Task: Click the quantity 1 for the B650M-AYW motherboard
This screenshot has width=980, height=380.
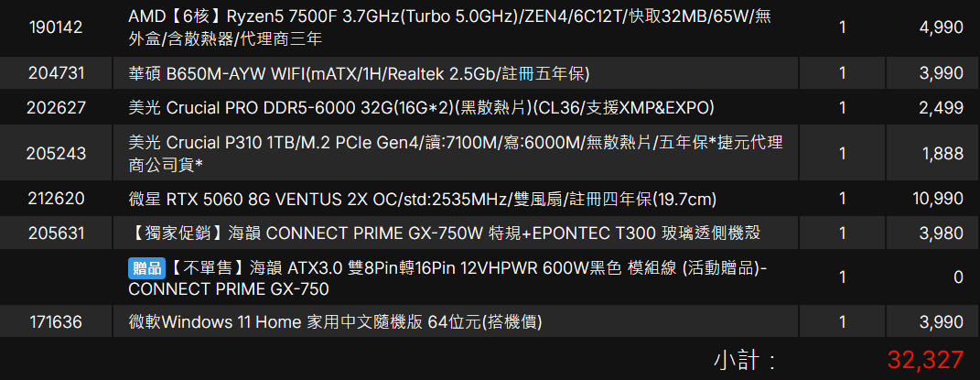Action: click(843, 74)
